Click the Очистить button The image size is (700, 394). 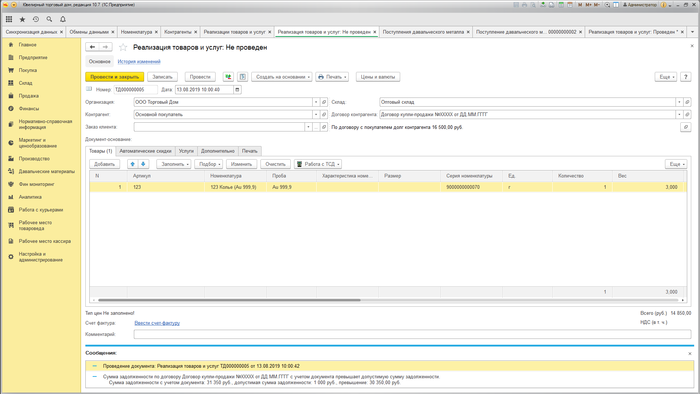275,164
